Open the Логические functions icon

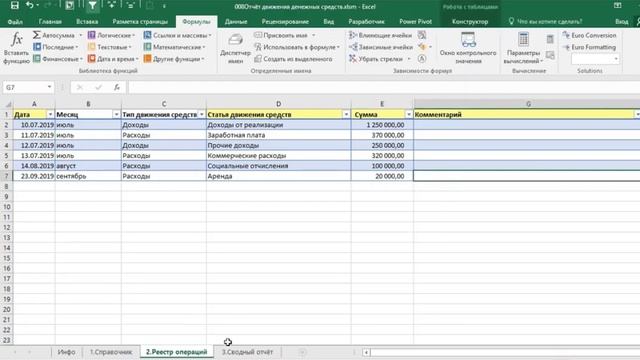(x=92, y=35)
